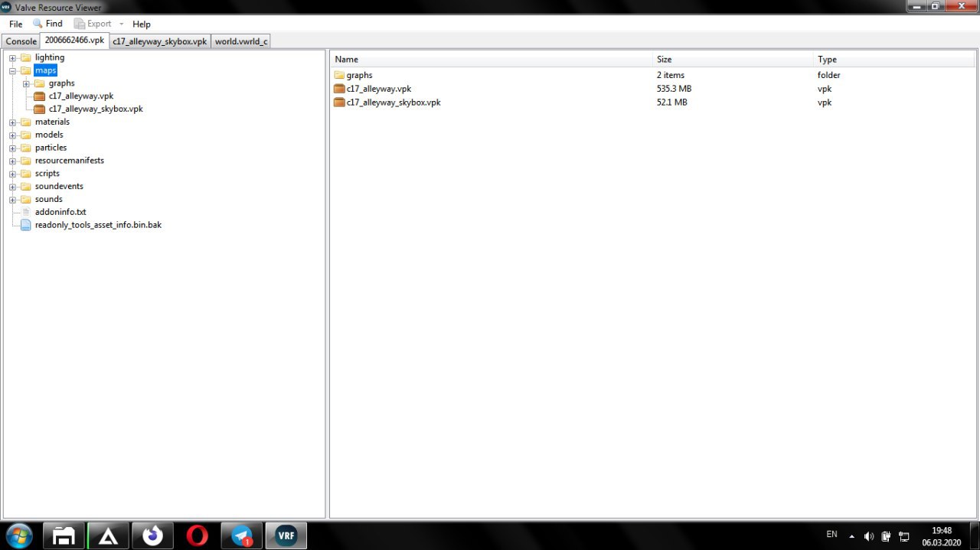This screenshot has width=980, height=550.
Task: Click the Find magnifier toolbar button
Action: tap(47, 24)
